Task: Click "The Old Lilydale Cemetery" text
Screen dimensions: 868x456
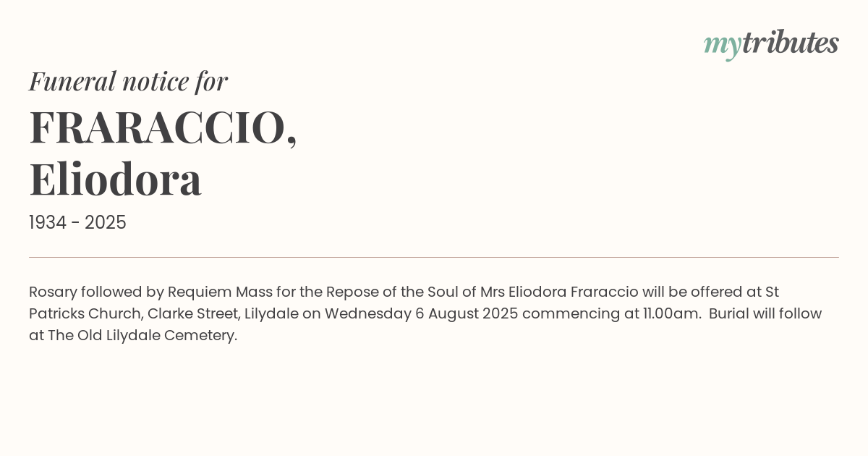Action: (142, 335)
